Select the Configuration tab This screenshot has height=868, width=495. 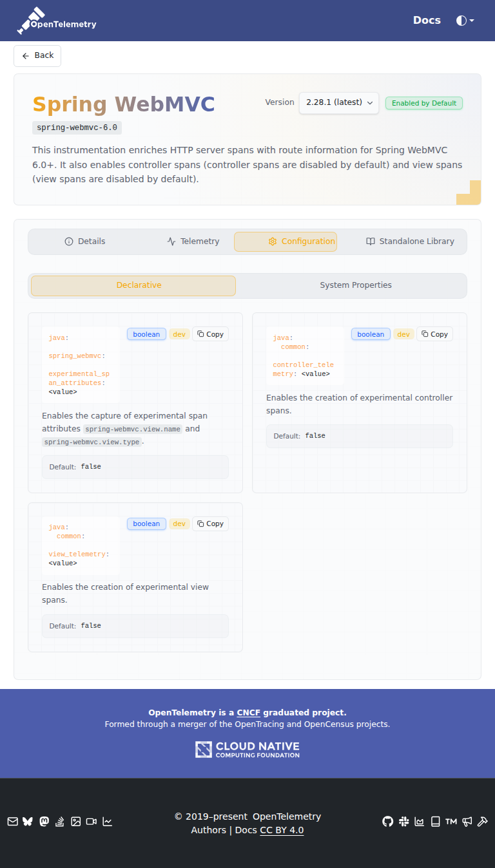pyautogui.click(x=286, y=241)
